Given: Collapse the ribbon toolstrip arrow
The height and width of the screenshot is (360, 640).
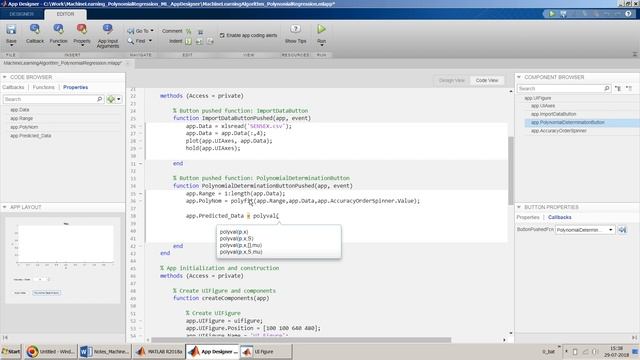Looking at the screenshot, I should [x=635, y=54].
